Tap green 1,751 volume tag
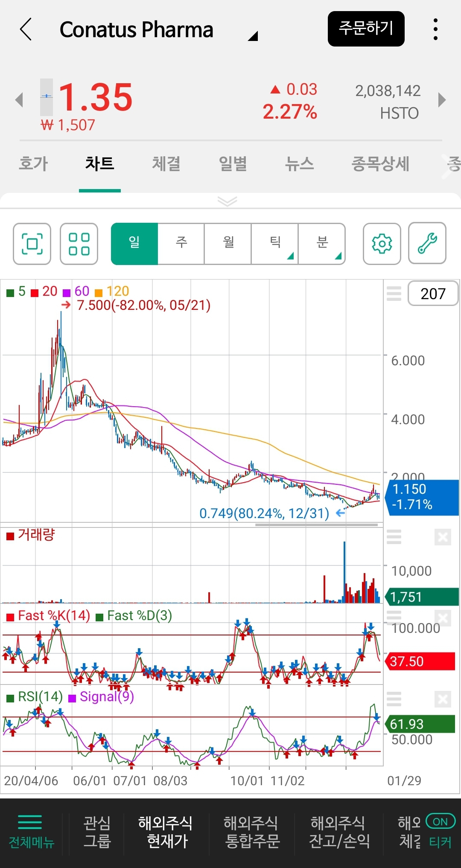Screen dimensions: 461x868 click(422, 597)
